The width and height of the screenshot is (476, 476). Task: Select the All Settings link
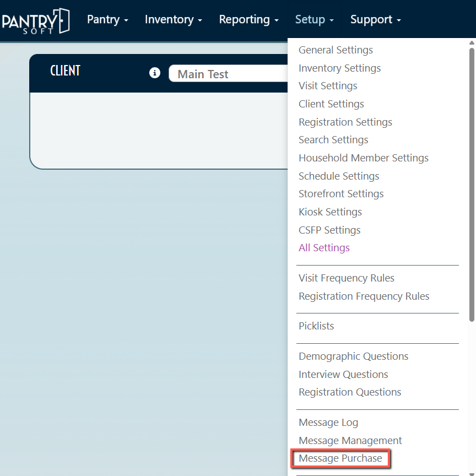tap(324, 248)
